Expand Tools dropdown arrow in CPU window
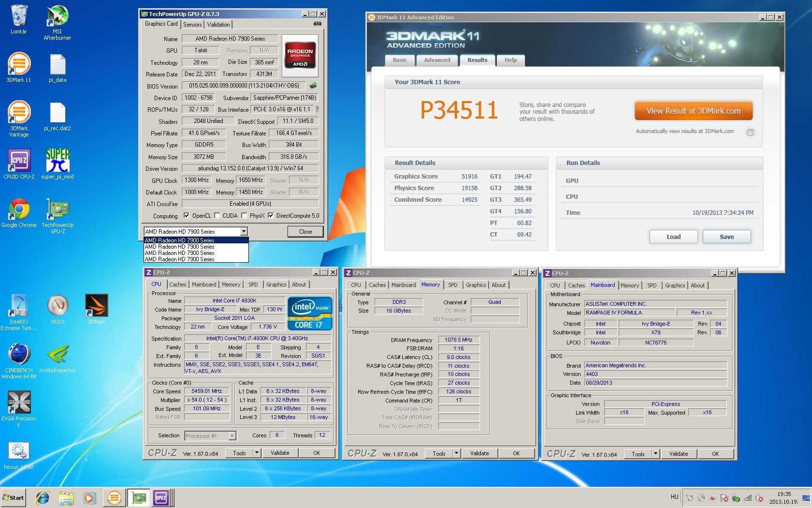 pos(257,453)
